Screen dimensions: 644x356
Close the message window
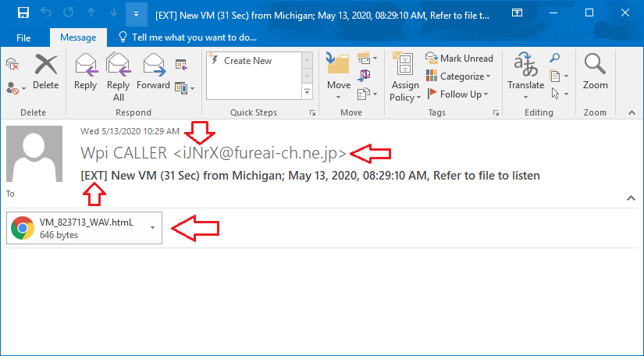[x=625, y=12]
